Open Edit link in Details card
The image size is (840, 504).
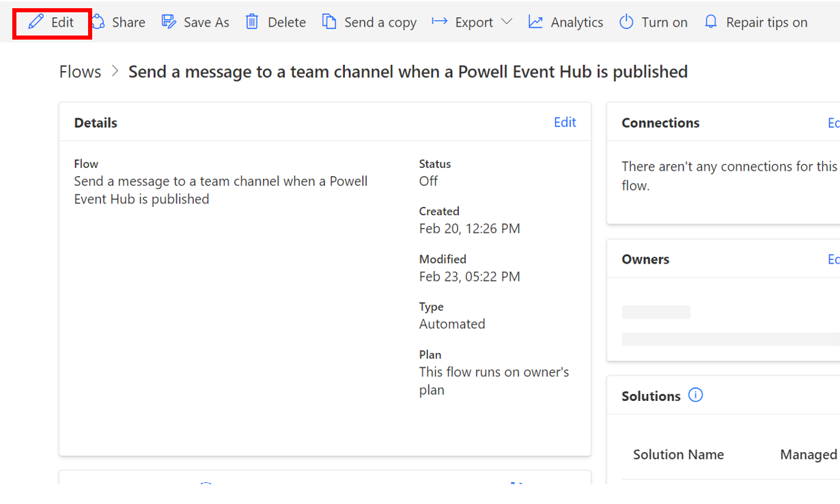[x=565, y=122]
